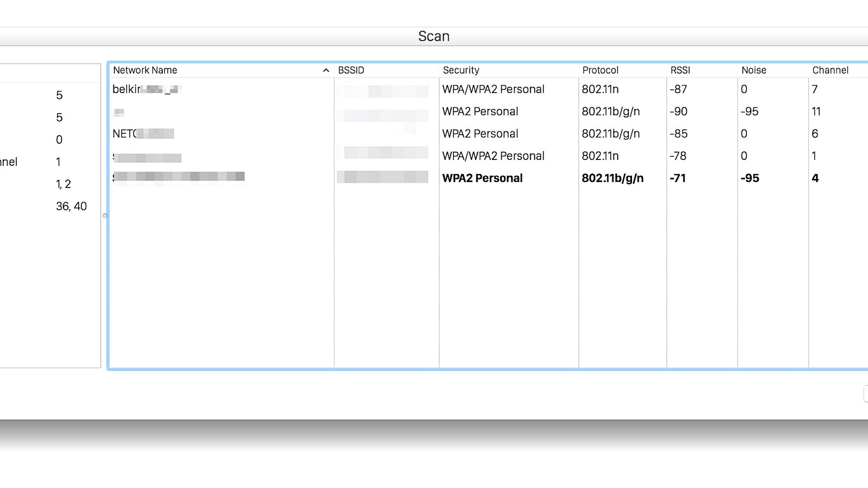868x488 pixels.
Task: Click the bold Noise value -95
Action: (x=750, y=178)
